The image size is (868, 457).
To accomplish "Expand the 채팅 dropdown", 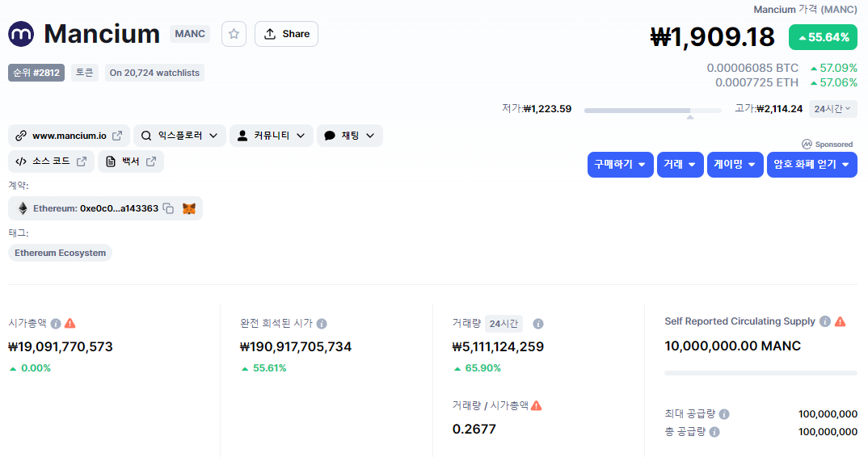I will (x=350, y=136).
